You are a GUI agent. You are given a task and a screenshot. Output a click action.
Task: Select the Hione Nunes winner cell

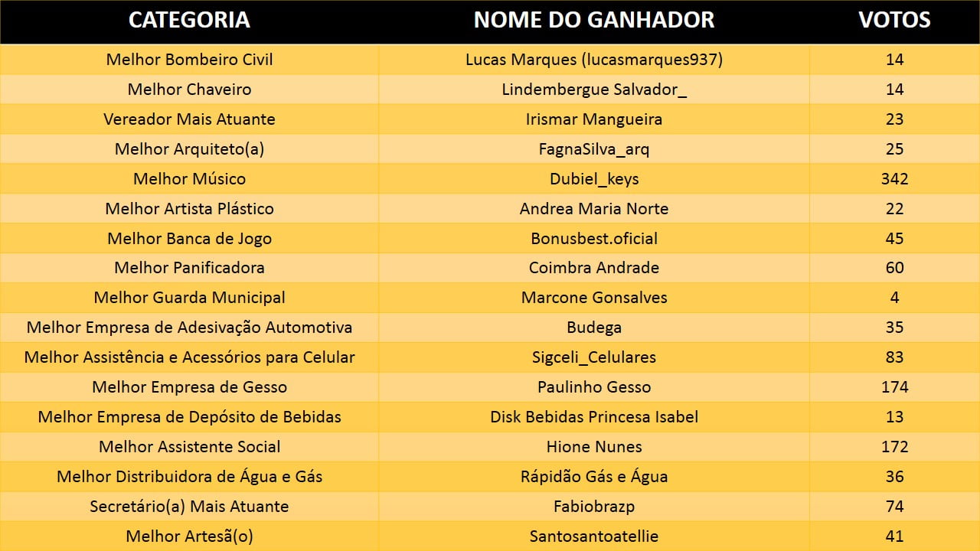pos(594,447)
